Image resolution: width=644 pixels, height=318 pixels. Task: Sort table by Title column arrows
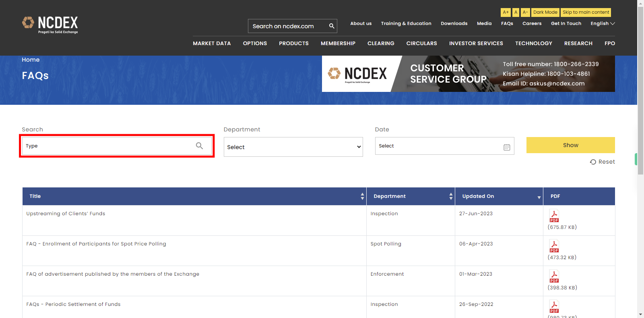coord(362,196)
